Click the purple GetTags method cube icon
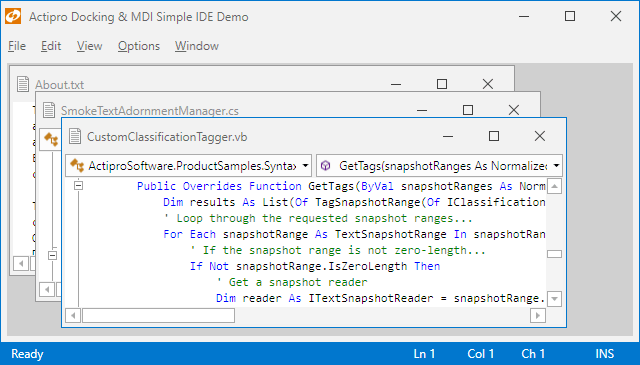The height and width of the screenshot is (365, 640). 325,166
